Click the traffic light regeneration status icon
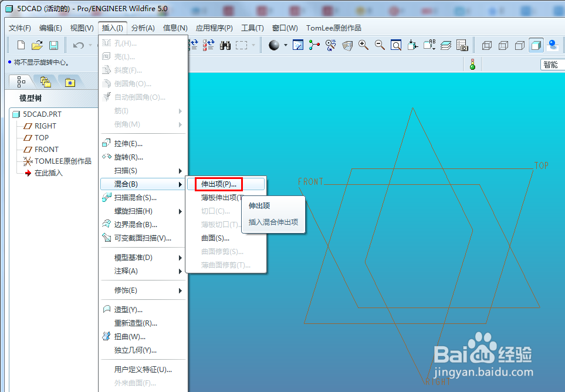 pos(473,65)
